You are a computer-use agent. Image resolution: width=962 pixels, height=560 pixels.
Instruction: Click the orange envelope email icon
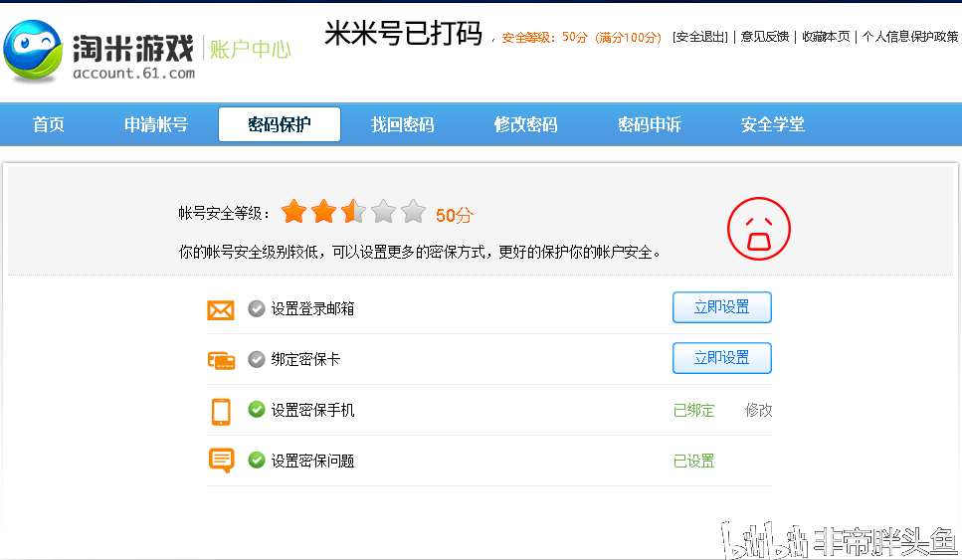[220, 310]
